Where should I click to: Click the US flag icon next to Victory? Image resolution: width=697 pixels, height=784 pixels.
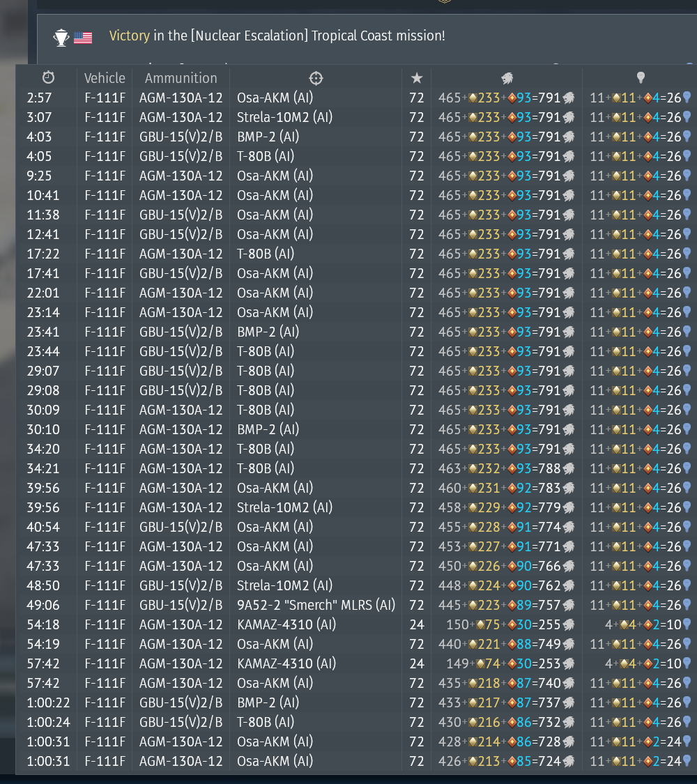83,37
